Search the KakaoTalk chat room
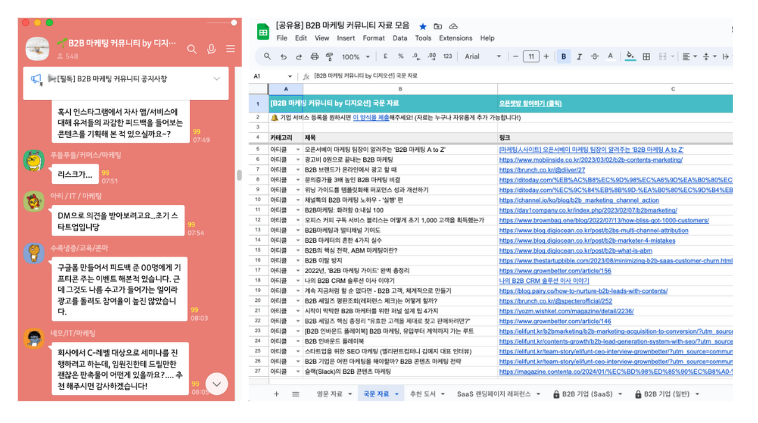The height and width of the screenshot is (423, 758). (192, 49)
